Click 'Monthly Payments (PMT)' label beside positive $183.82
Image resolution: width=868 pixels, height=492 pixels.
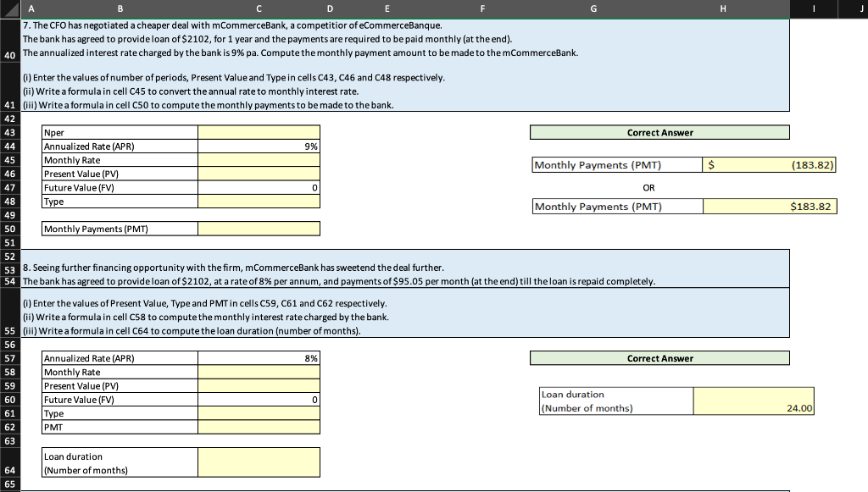(618, 207)
